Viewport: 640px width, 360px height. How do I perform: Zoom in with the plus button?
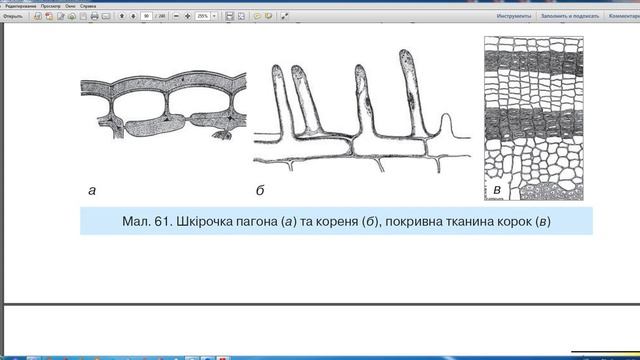point(187,16)
